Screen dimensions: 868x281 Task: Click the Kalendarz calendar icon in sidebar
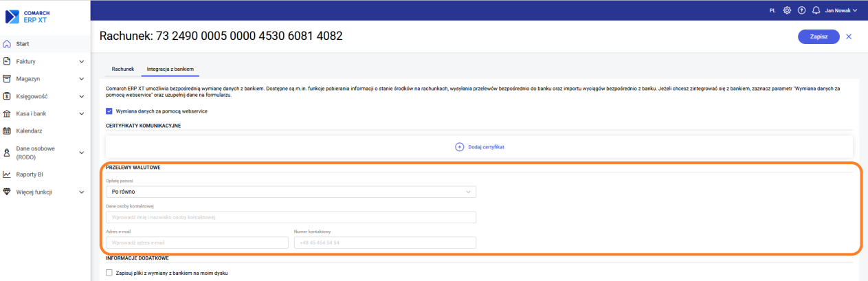coord(7,131)
